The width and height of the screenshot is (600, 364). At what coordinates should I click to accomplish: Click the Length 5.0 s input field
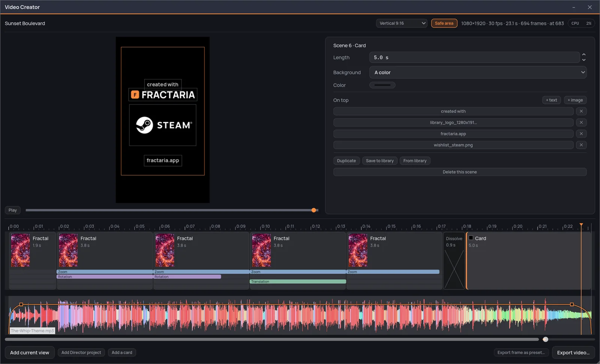click(474, 57)
